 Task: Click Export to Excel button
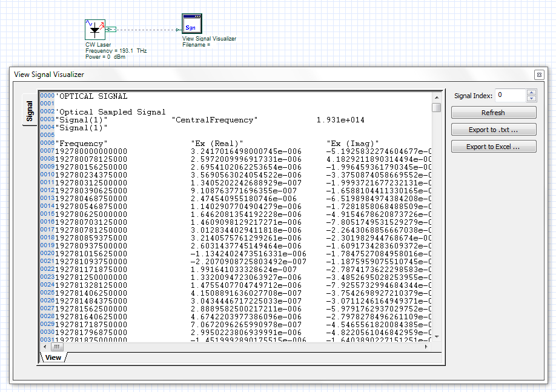(x=492, y=146)
